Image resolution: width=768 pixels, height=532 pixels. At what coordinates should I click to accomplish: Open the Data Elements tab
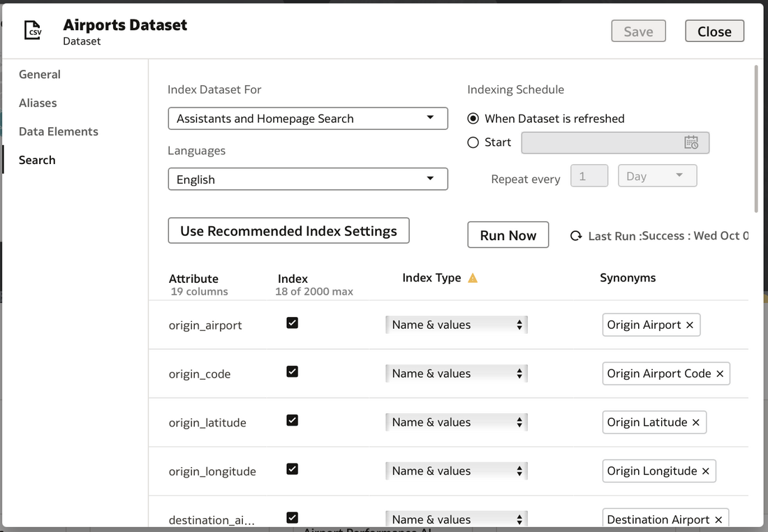coord(58,131)
